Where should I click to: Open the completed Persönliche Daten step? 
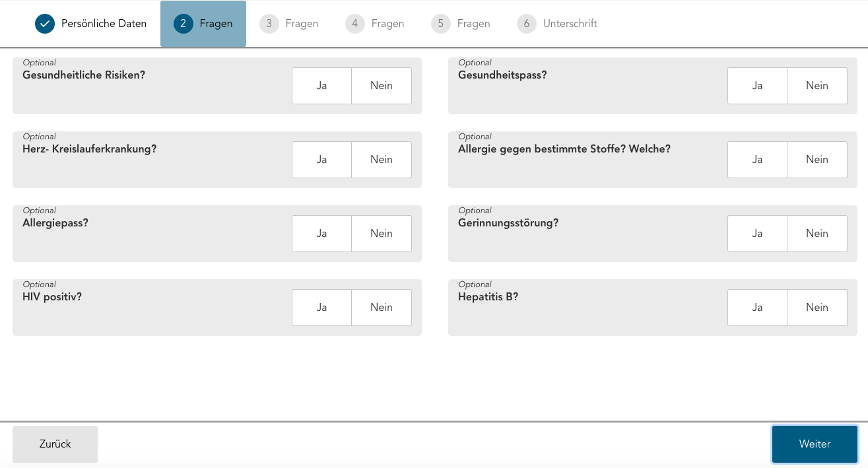91,24
